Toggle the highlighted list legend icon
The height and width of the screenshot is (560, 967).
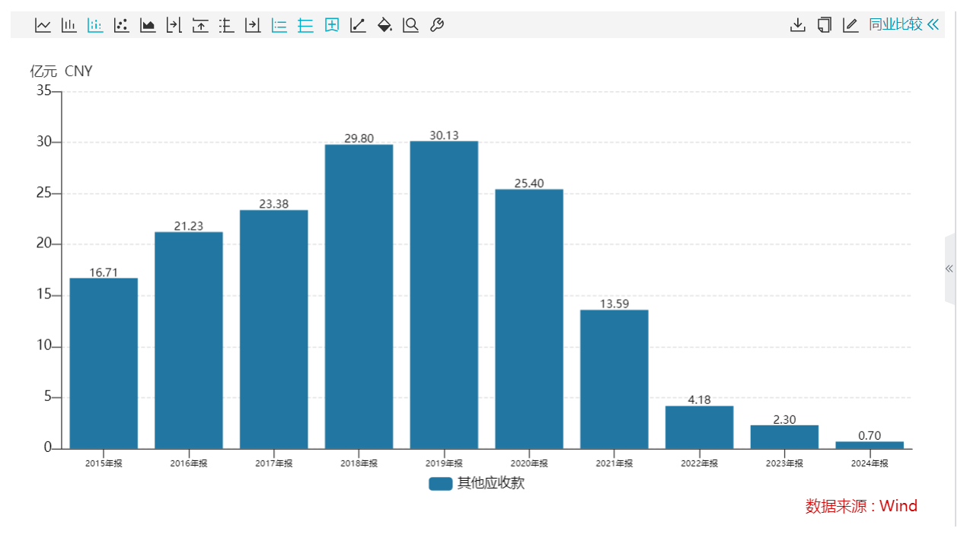(x=279, y=25)
